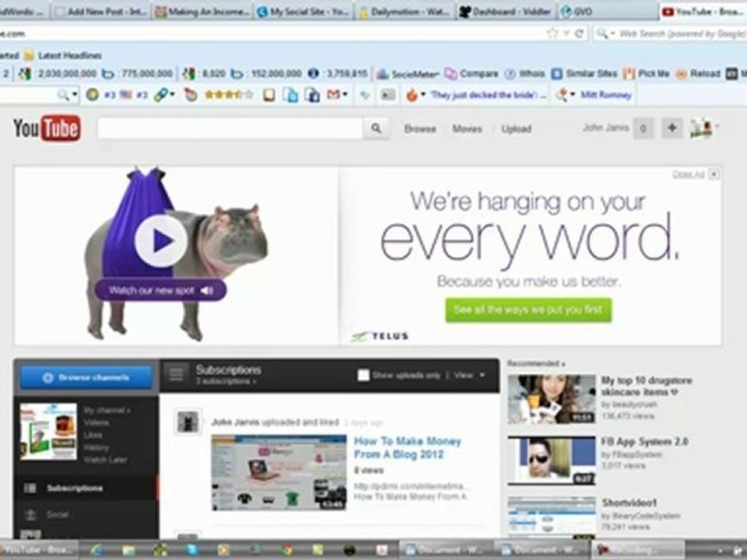Click the YouTube search magnifier button
This screenshot has height=560, width=747.
(x=376, y=128)
